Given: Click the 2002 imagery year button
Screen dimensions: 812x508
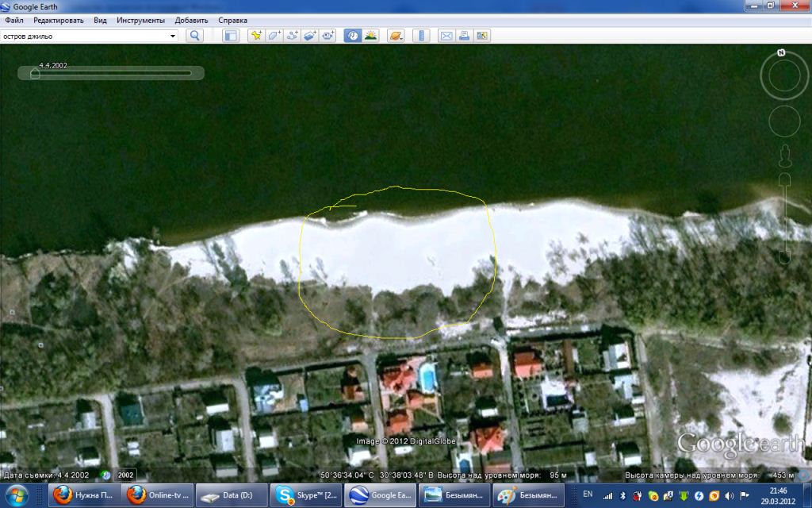Looking at the screenshot, I should (x=125, y=475).
